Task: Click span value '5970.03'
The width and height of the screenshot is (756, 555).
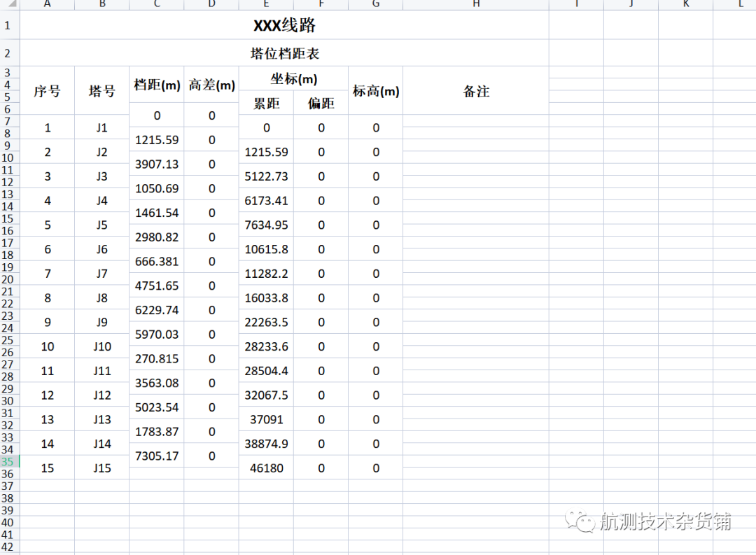Action: 157,334
